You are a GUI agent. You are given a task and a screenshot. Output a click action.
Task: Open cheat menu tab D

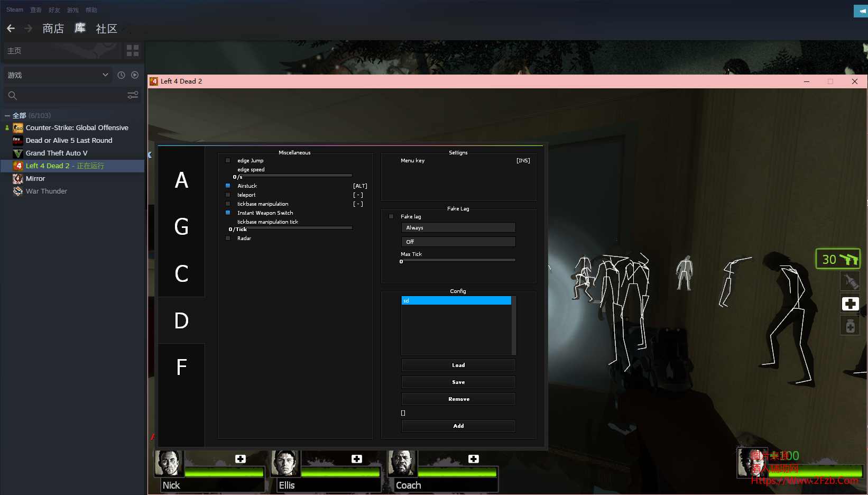[x=181, y=320]
